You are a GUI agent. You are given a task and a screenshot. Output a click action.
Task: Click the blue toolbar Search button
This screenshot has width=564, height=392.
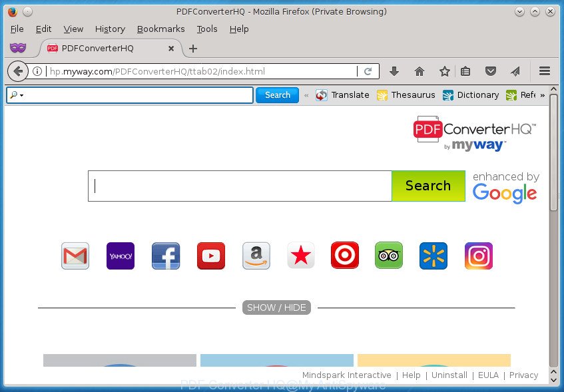point(277,95)
